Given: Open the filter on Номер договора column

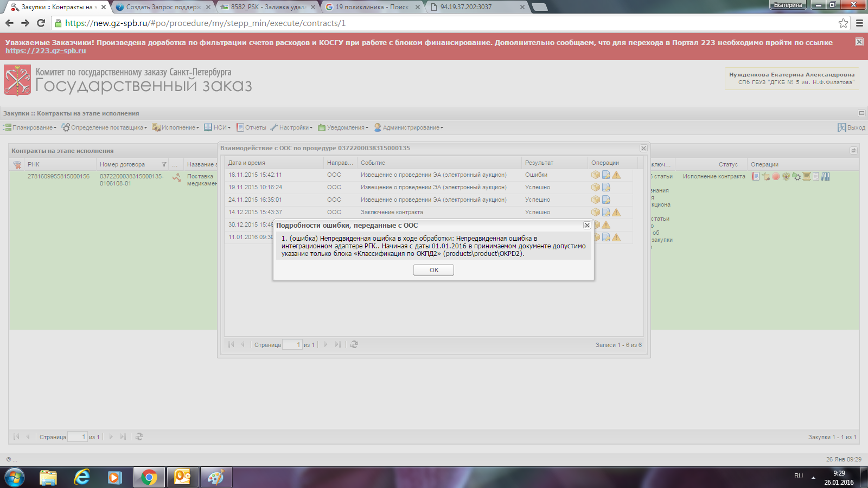Looking at the screenshot, I should [x=164, y=164].
